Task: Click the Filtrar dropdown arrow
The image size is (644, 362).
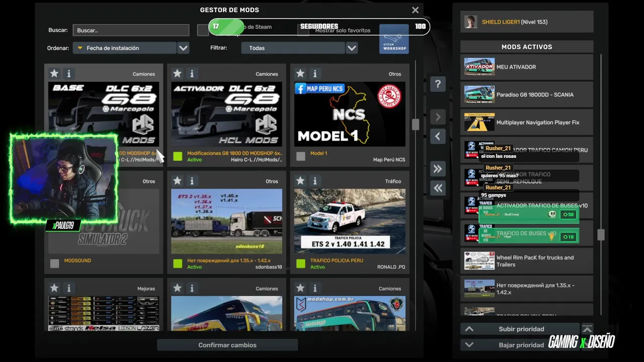Action: (x=352, y=48)
